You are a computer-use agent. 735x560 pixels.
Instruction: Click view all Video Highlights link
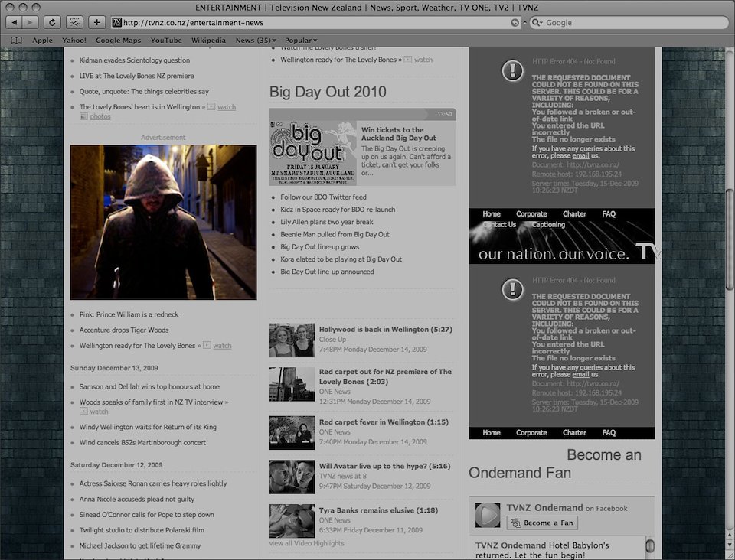pyautogui.click(x=306, y=543)
